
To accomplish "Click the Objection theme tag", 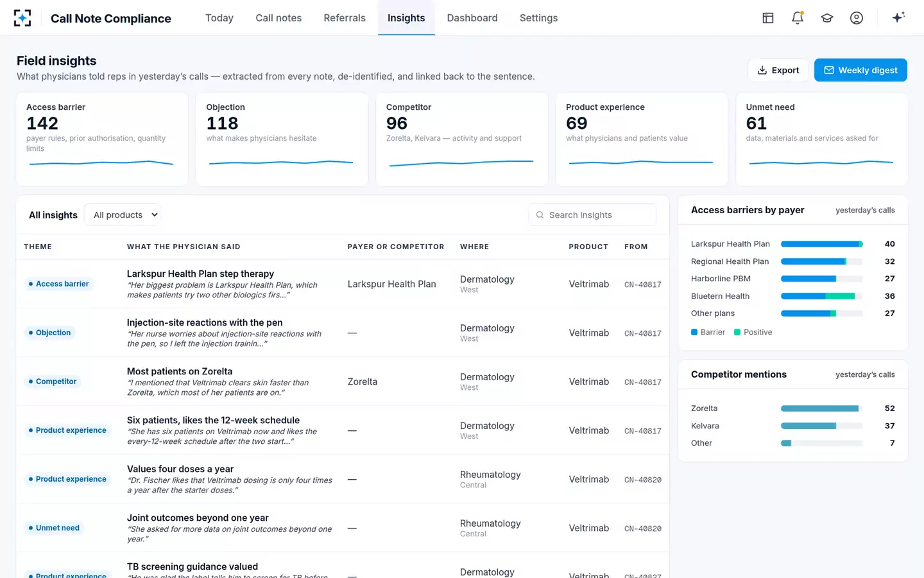I will tap(50, 333).
